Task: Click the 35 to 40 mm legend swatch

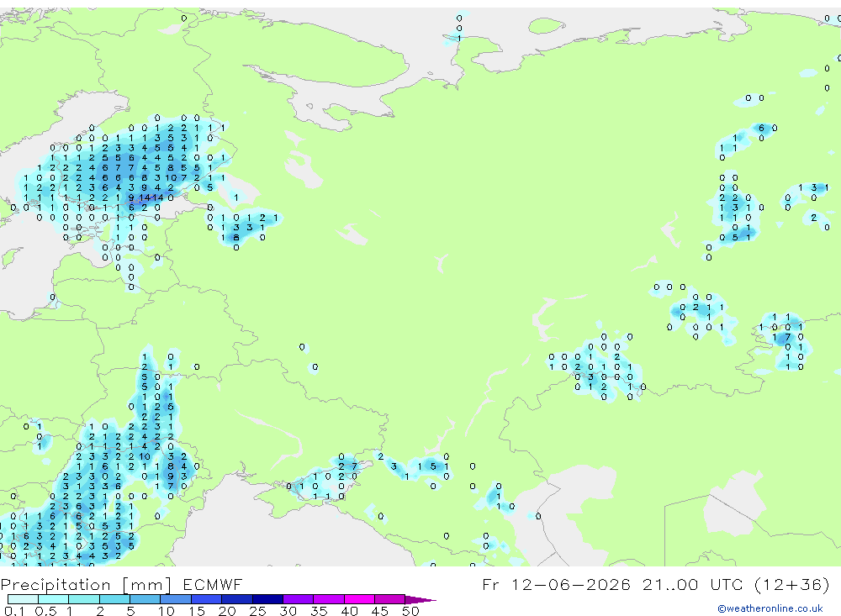Action: pyautogui.click(x=329, y=599)
